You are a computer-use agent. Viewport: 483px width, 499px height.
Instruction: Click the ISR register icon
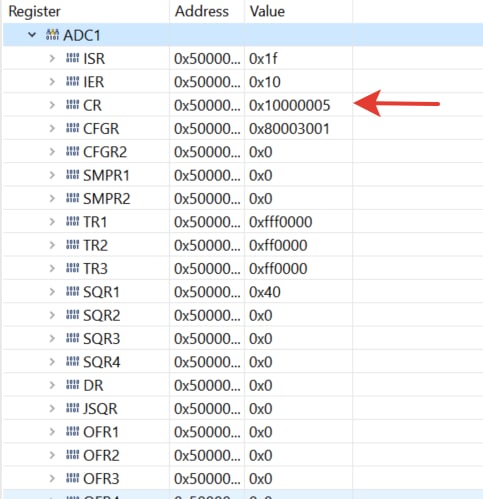[72, 58]
